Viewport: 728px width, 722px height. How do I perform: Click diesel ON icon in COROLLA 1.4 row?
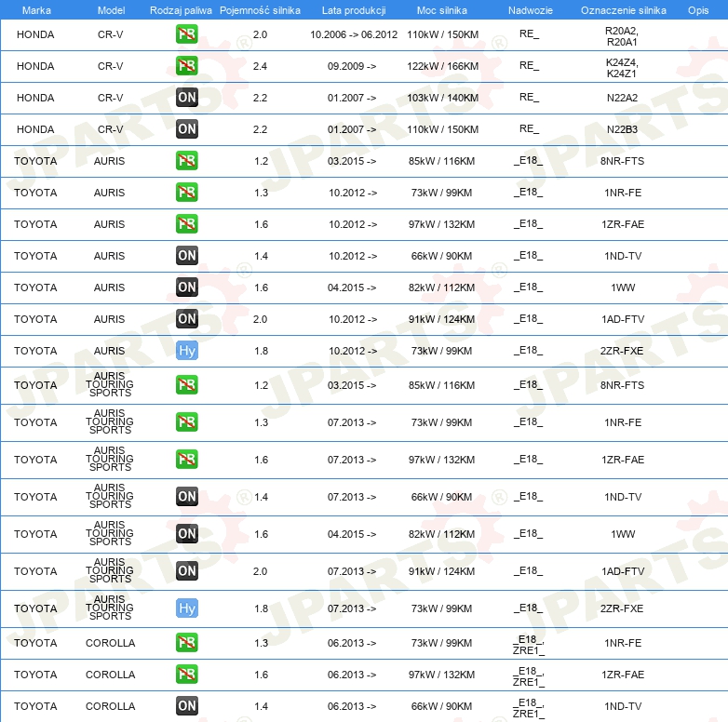pos(187,706)
